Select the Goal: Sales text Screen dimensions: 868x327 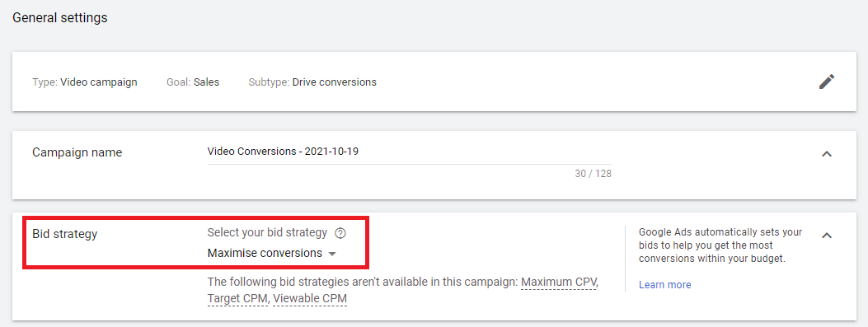point(193,82)
